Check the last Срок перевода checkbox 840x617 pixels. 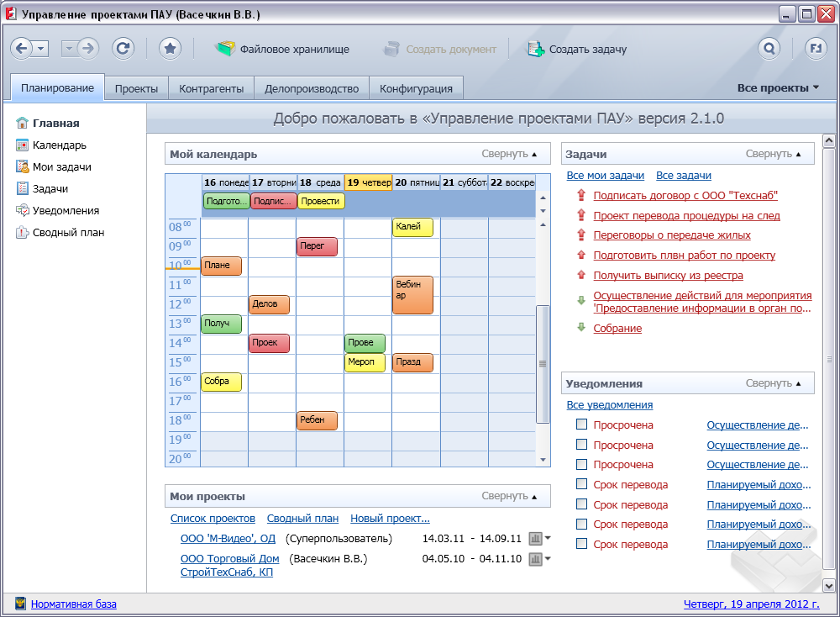pos(581,544)
